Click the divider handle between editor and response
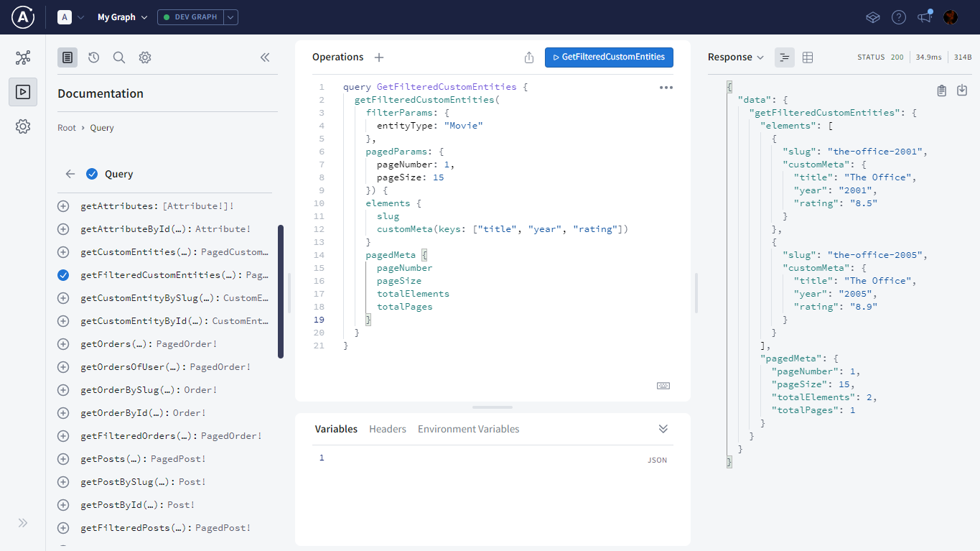The height and width of the screenshot is (551, 980). tap(696, 293)
